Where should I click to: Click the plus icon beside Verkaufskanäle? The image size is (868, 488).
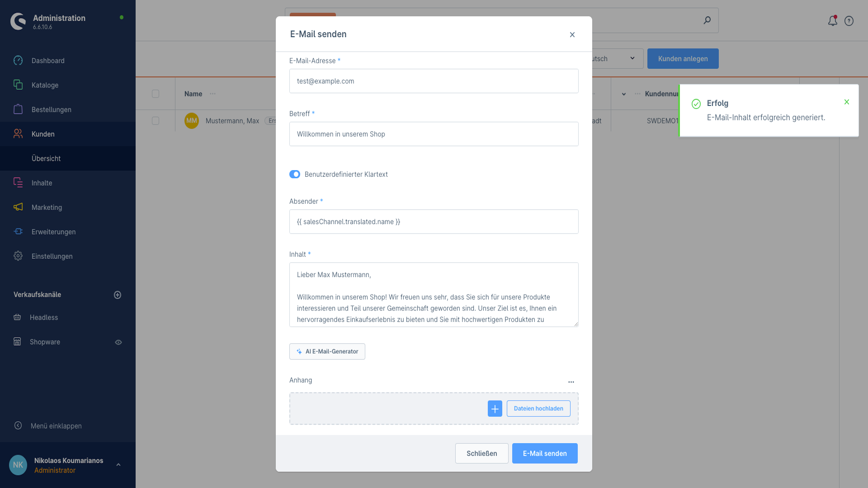[x=118, y=295]
